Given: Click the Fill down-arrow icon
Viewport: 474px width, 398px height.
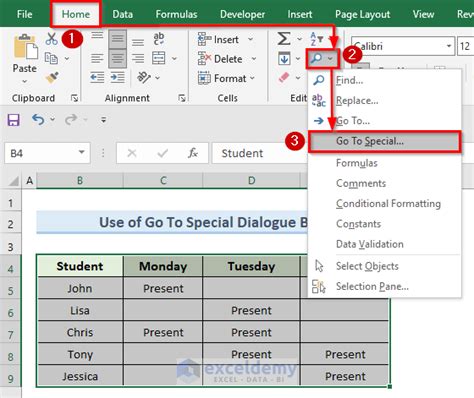Looking at the screenshot, I should [x=284, y=59].
